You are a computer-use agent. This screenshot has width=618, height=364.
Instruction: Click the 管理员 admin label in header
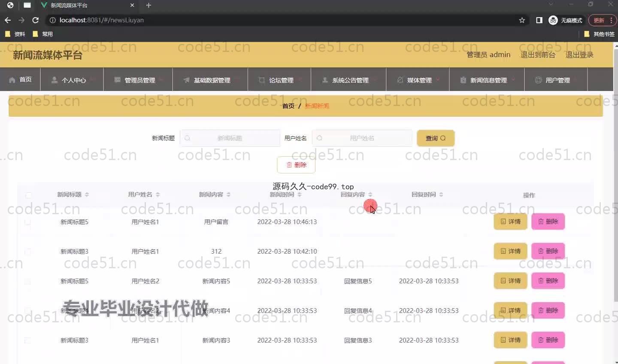click(488, 55)
